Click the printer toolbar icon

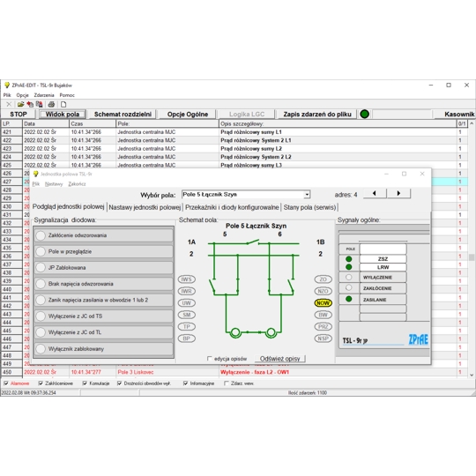51,104
